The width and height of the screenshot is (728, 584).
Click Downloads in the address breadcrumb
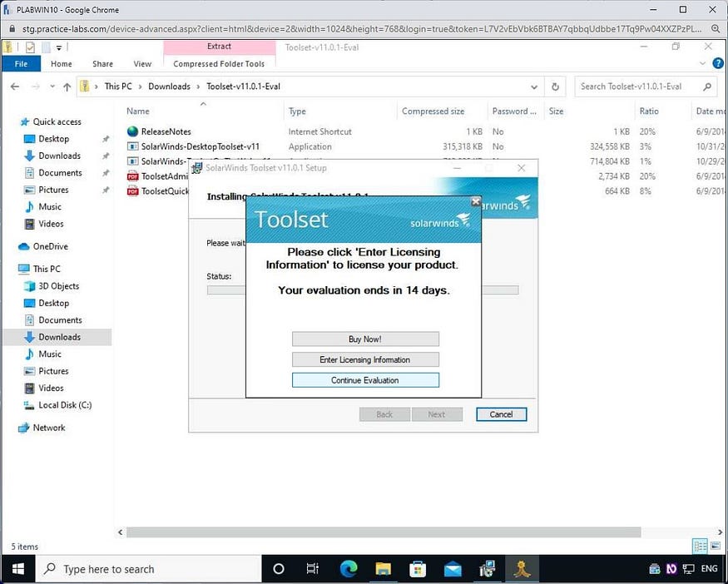170,87
